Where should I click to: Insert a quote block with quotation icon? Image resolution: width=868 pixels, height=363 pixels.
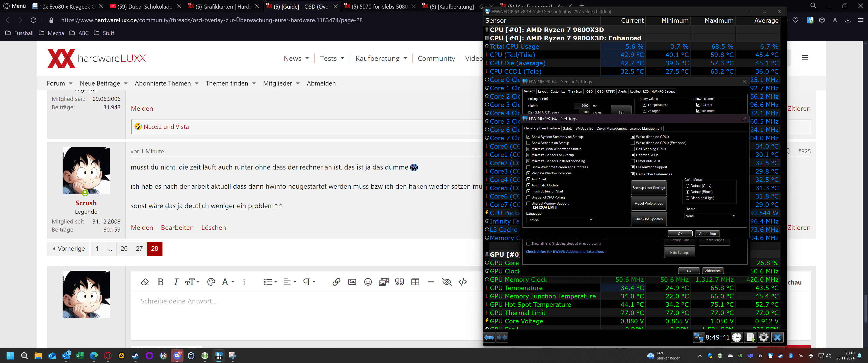click(x=399, y=282)
